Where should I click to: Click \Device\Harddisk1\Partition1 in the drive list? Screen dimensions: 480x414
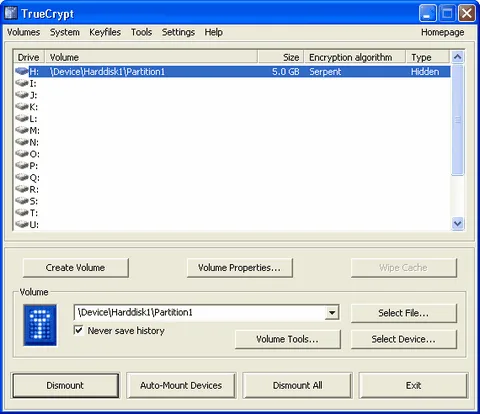click(107, 72)
